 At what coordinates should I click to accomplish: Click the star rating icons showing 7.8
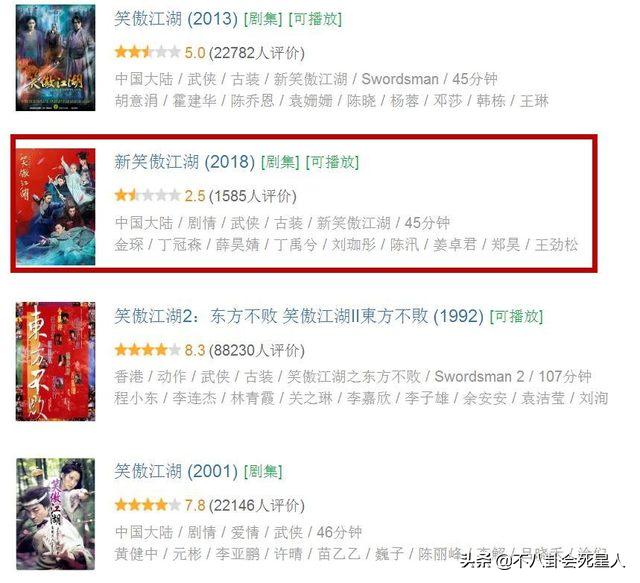coord(147,505)
